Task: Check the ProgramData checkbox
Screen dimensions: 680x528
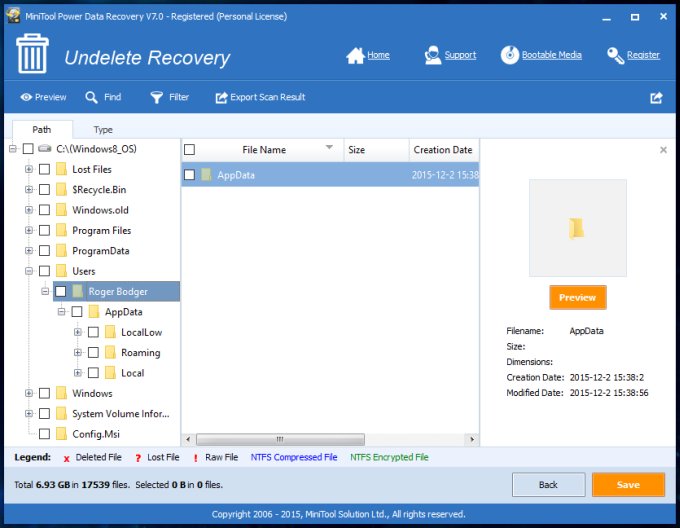Action: click(44, 251)
